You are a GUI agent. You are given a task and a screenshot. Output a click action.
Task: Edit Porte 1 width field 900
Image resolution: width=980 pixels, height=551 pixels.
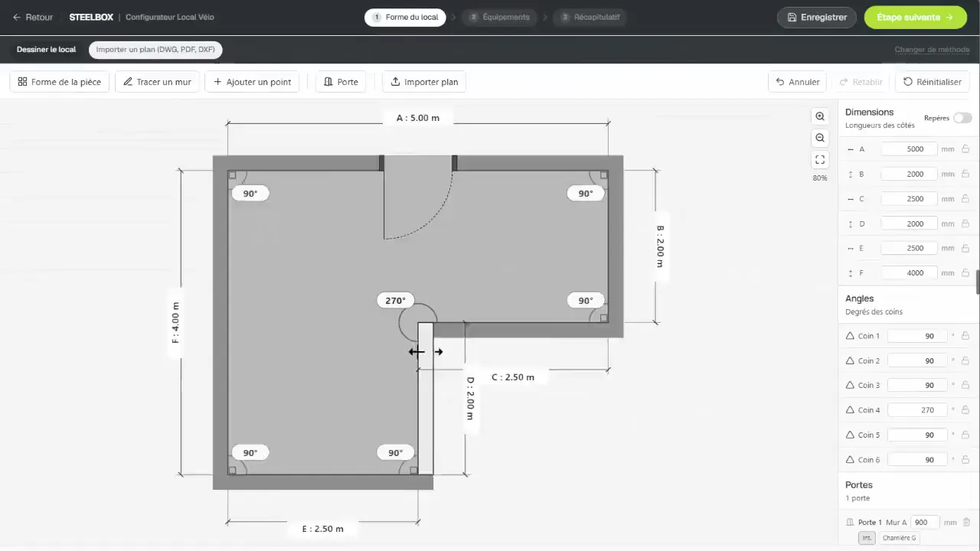coord(925,522)
